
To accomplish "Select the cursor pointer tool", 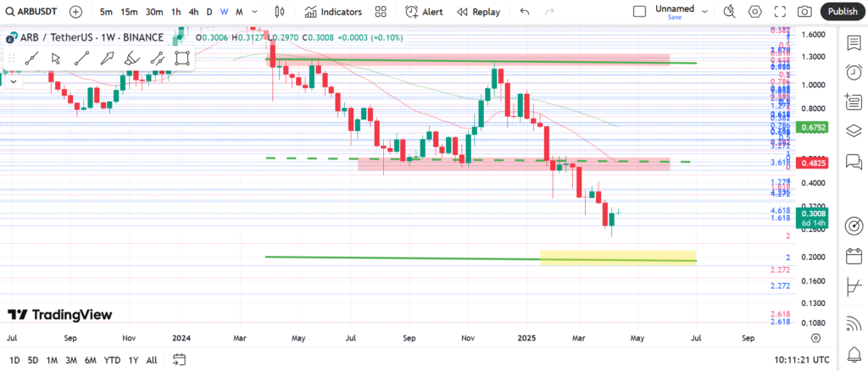I will (56, 58).
